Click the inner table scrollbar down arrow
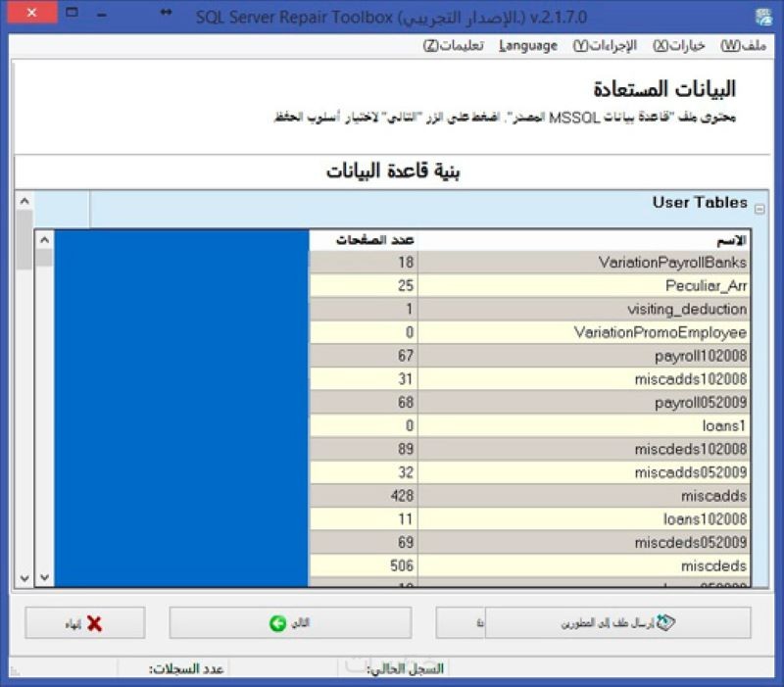Image resolution: width=784 pixels, height=687 pixels. 44,577
